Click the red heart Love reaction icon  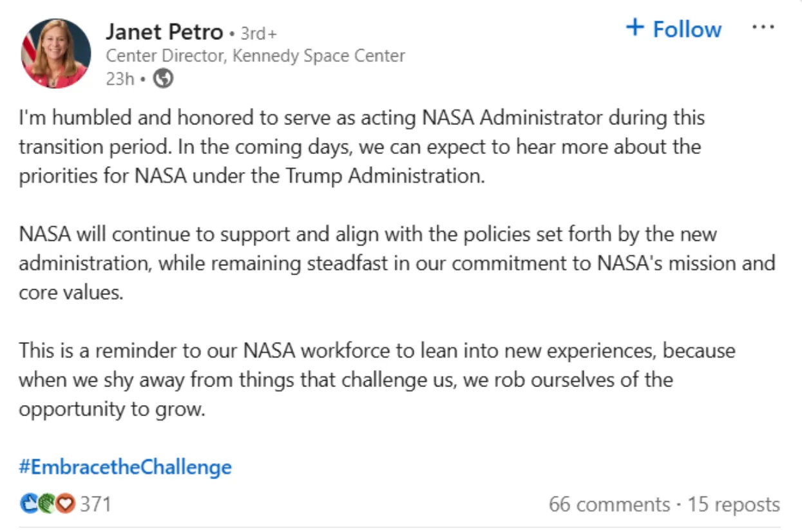pos(65,503)
